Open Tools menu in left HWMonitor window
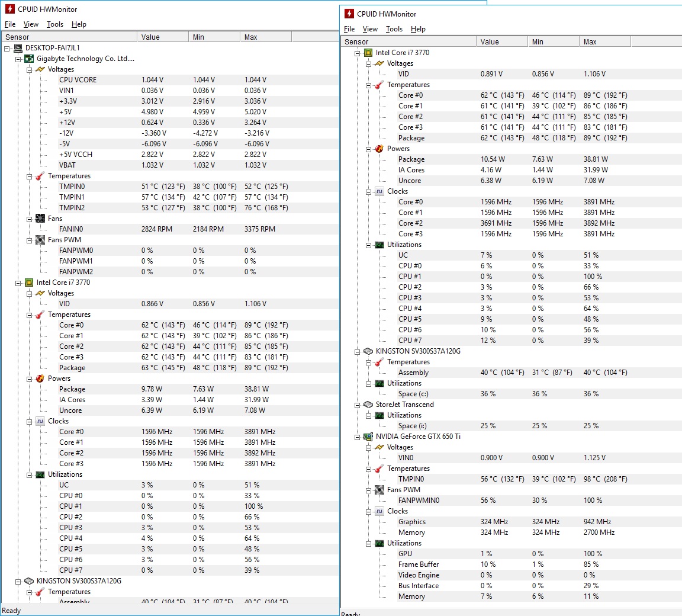Image resolution: width=682 pixels, height=616 pixels. [55, 24]
